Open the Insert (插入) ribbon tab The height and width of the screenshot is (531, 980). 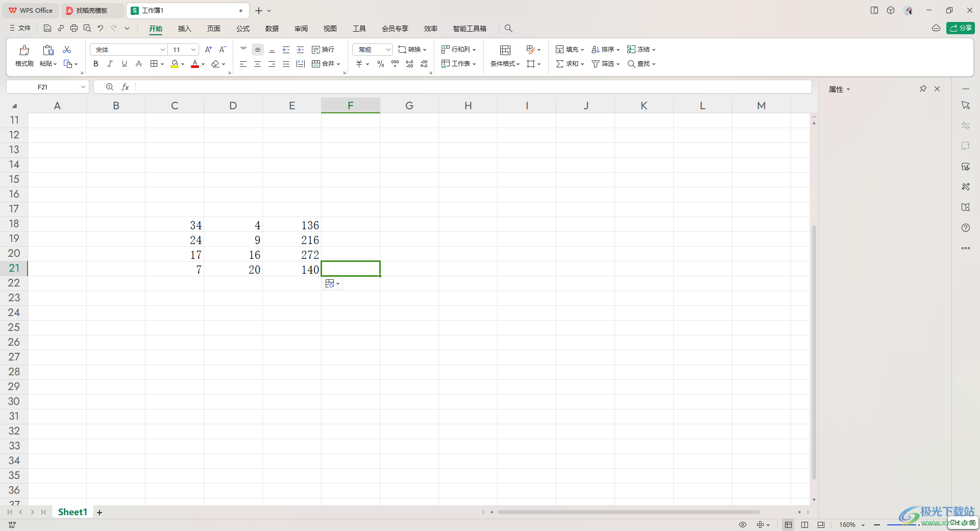[184, 29]
